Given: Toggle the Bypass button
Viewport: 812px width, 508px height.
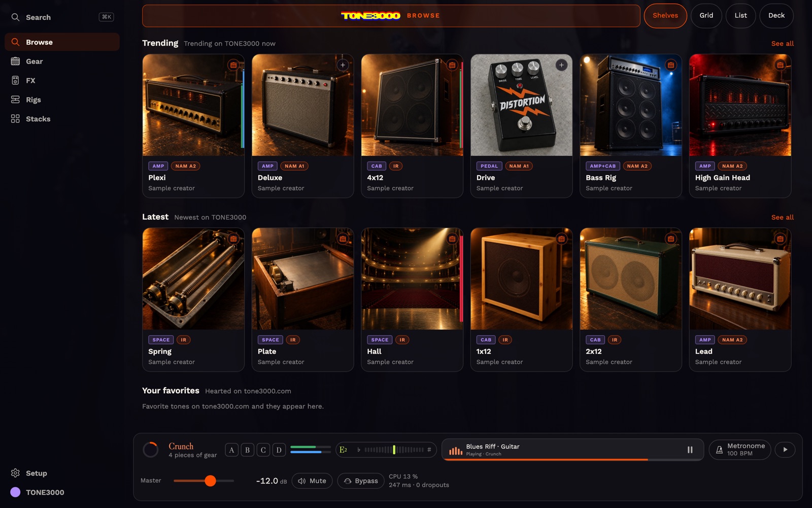Looking at the screenshot, I should pyautogui.click(x=361, y=481).
